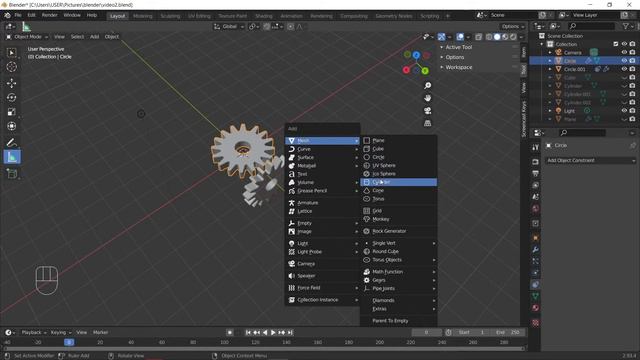Click the timeline current frame marker

click(x=69, y=342)
